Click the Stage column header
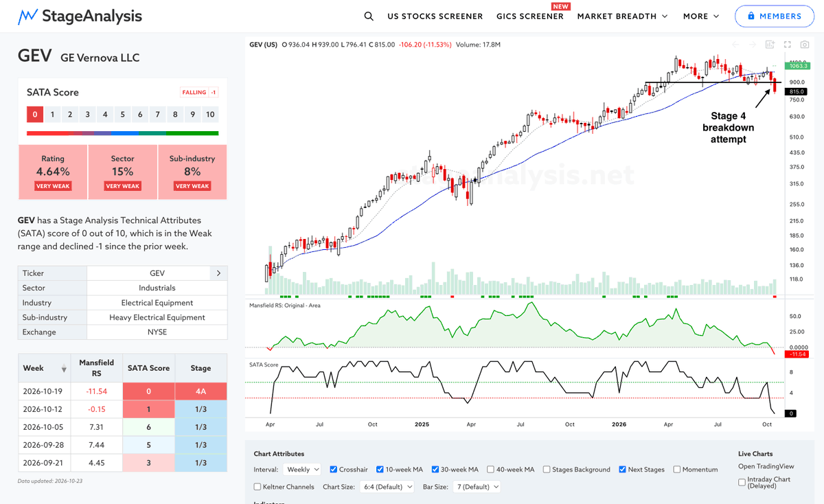 tap(201, 368)
